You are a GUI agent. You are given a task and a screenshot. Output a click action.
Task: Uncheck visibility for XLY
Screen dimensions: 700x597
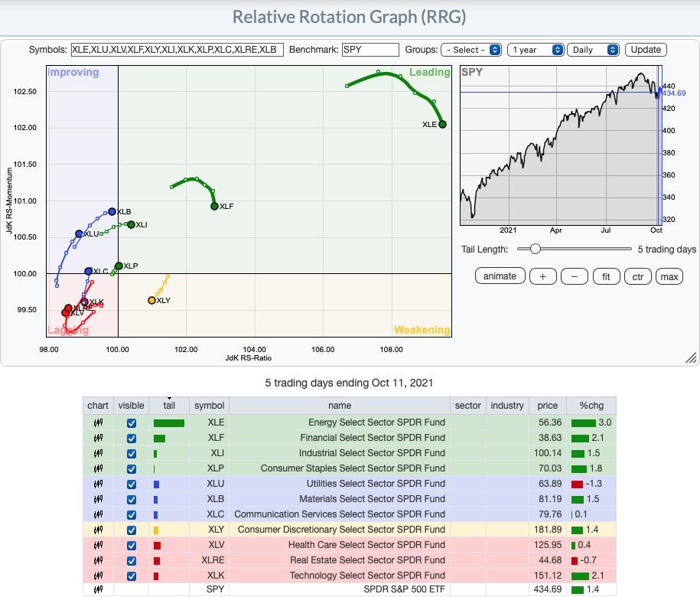pos(132,530)
